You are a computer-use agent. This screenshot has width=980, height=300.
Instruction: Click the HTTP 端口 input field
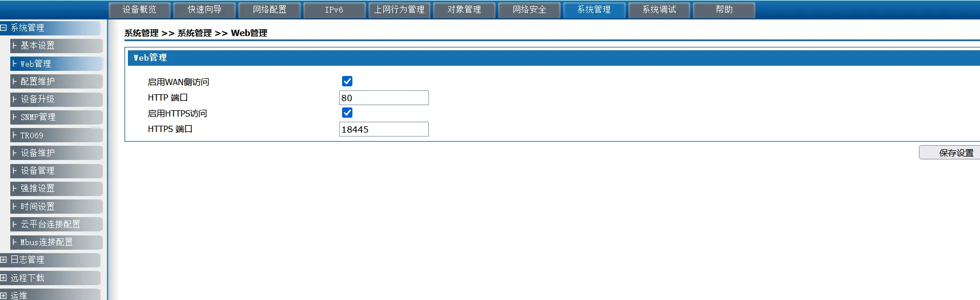pyautogui.click(x=384, y=98)
